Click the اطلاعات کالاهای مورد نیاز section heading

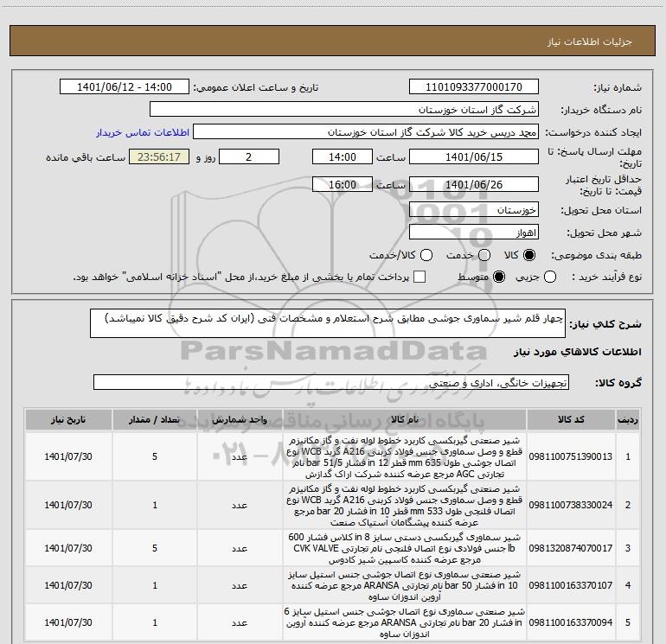(577, 352)
